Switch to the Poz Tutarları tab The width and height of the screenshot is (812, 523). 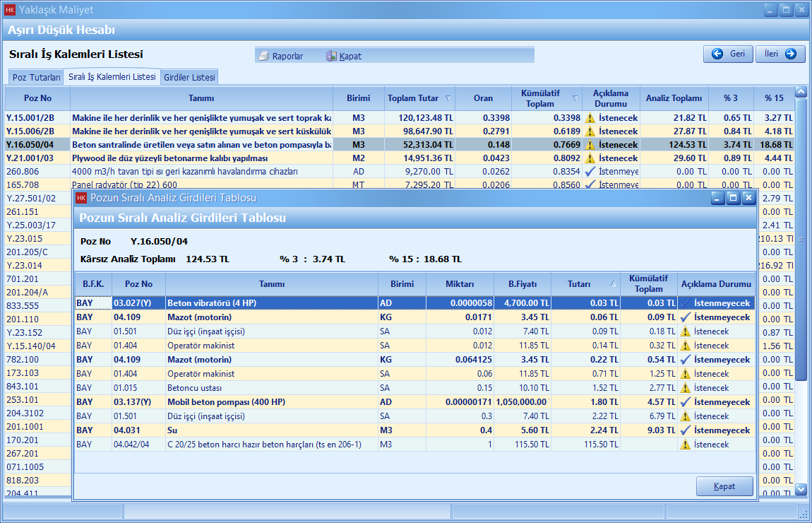pos(36,77)
